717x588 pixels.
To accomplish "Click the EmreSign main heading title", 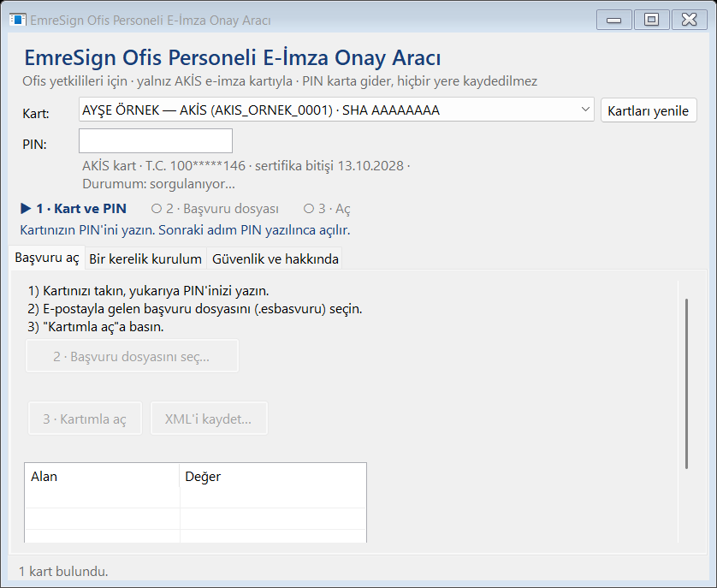I will [x=232, y=57].
